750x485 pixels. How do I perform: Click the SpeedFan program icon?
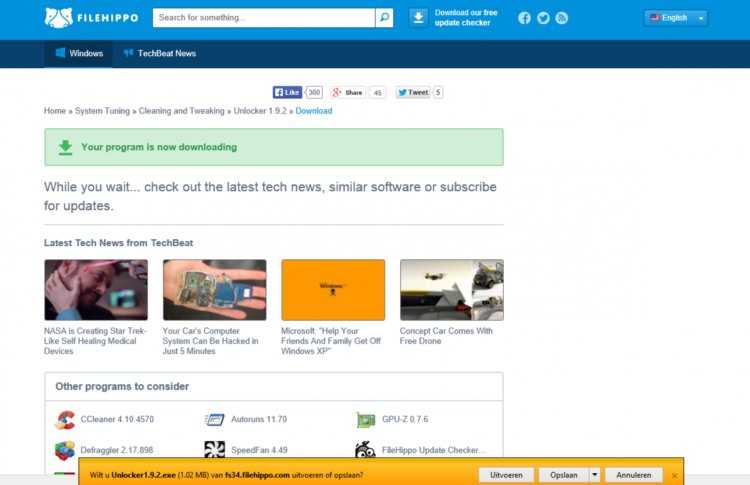(214, 450)
